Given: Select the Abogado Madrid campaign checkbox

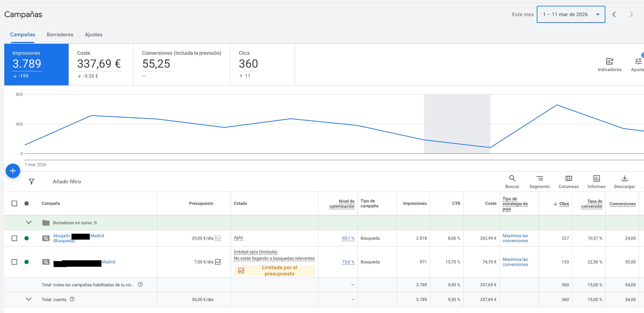Looking at the screenshot, I should 14,238.
